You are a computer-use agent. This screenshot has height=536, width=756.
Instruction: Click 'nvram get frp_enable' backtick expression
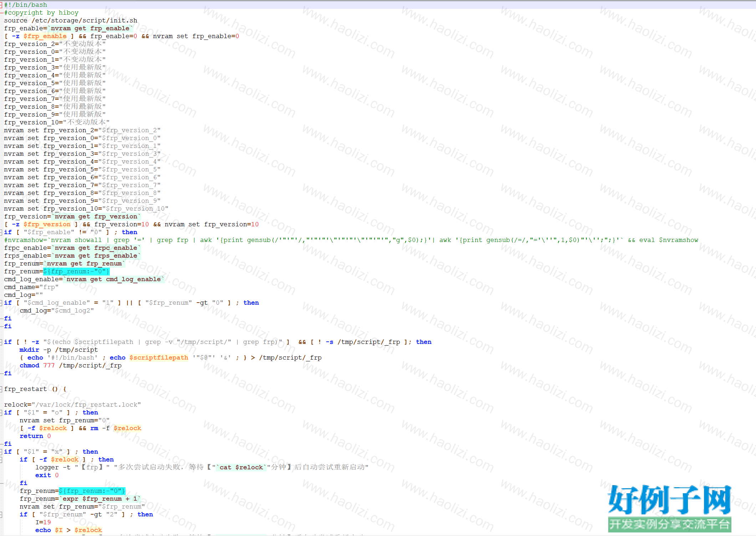[90, 28]
